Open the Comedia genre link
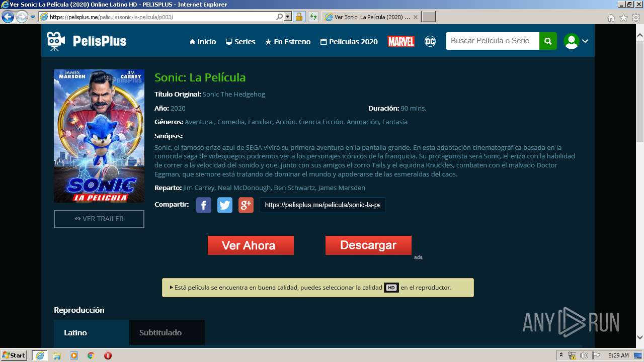The image size is (644, 362). 231,122
